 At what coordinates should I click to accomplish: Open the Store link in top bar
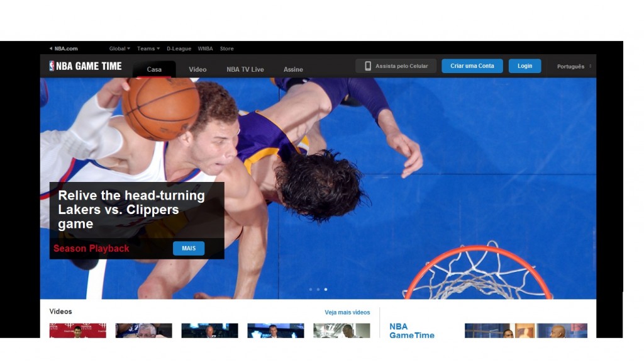(226, 48)
